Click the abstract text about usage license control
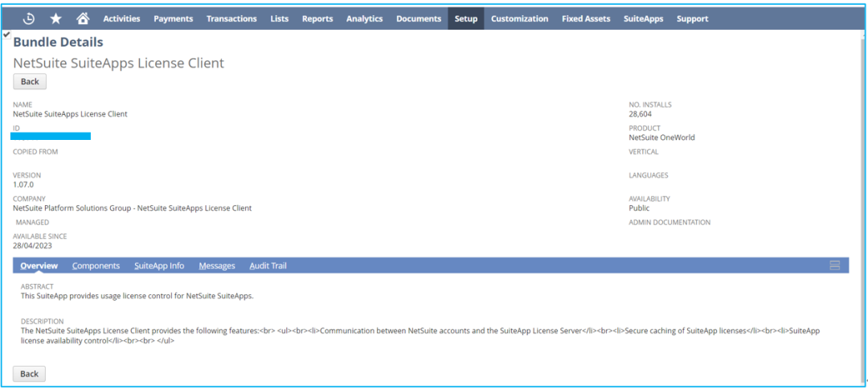The width and height of the screenshot is (868, 390). click(x=137, y=296)
